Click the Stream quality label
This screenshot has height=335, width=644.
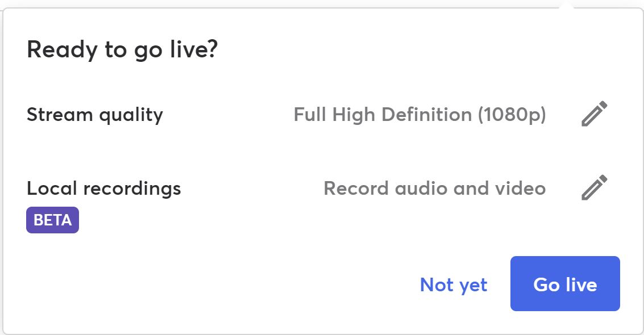95,114
